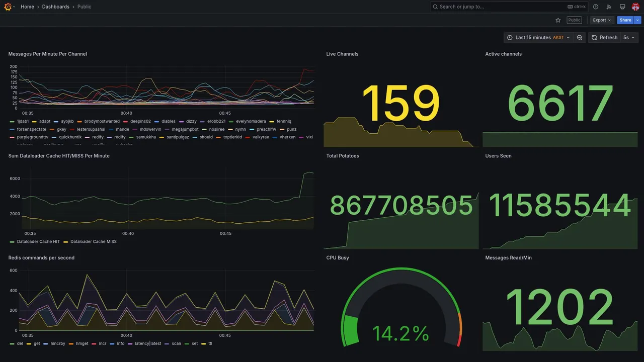Click the Grafana logo icon
The image size is (644, 362).
point(8,7)
